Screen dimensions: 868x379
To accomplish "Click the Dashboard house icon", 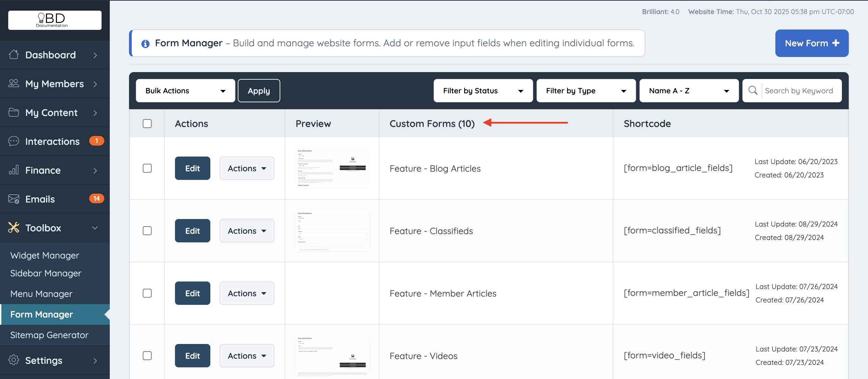I will pos(14,55).
